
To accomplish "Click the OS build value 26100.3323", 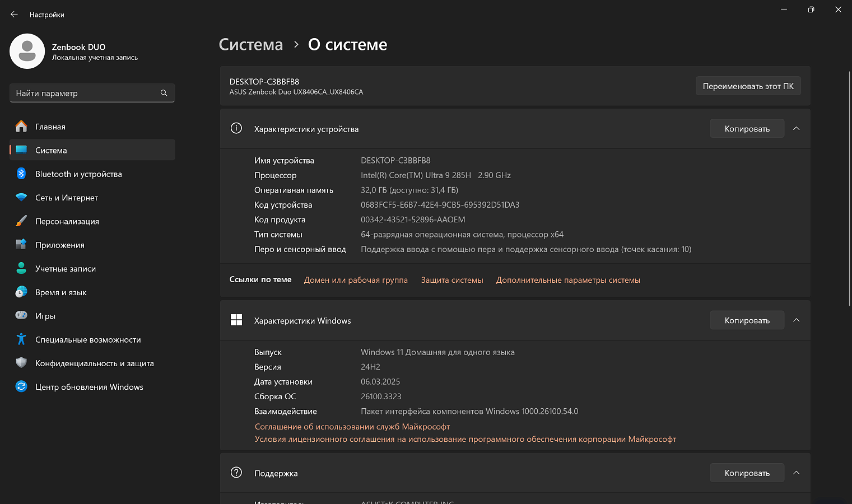I will pyautogui.click(x=381, y=396).
